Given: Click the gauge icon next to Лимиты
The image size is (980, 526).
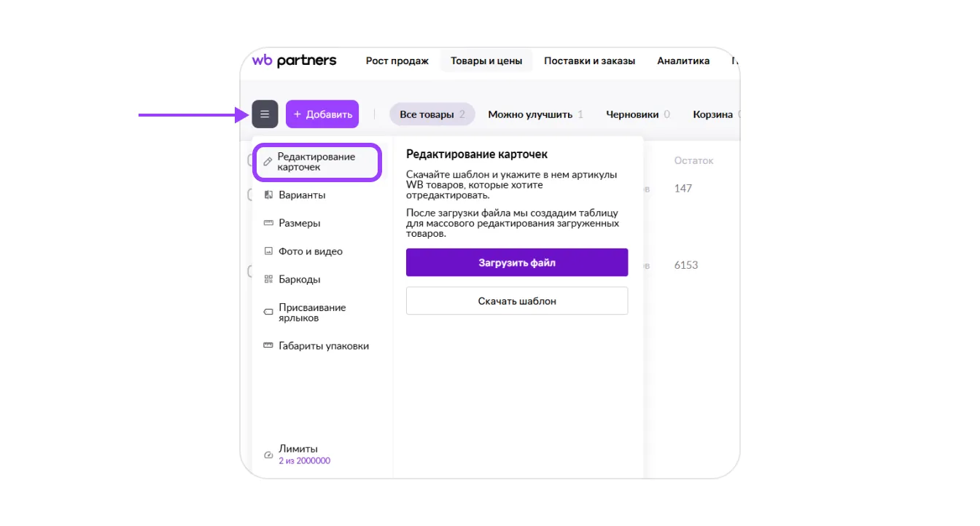Looking at the screenshot, I should 268,455.
